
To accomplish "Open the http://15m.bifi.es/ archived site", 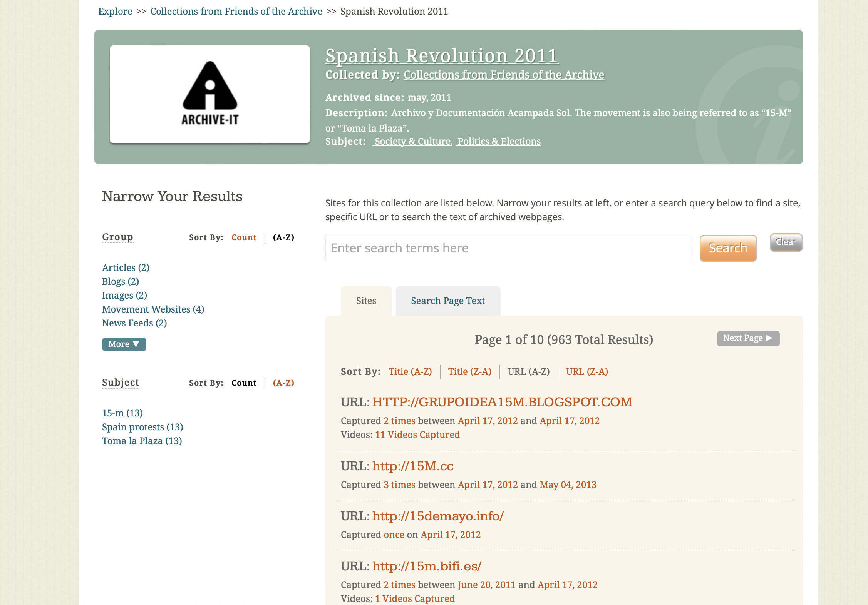I will 427,566.
